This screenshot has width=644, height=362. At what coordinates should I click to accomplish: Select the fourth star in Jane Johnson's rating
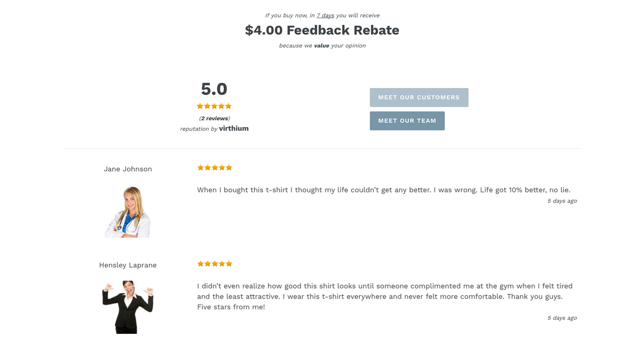tap(222, 167)
